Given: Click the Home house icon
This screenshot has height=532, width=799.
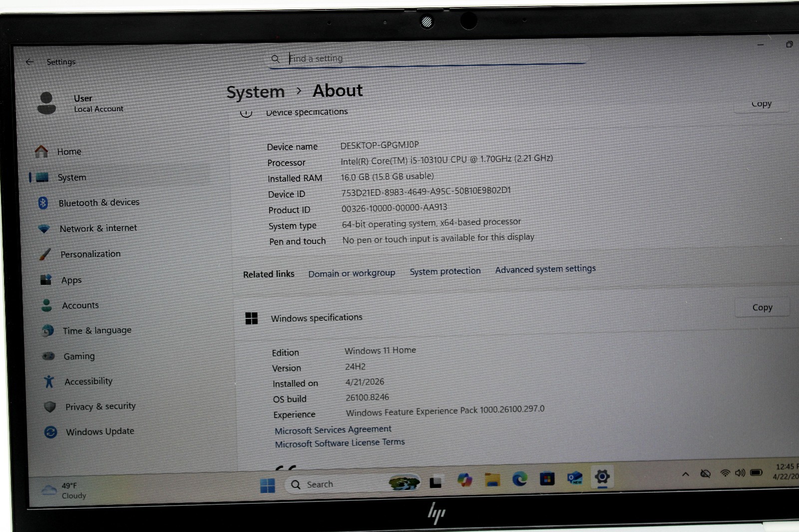Looking at the screenshot, I should tap(41, 151).
